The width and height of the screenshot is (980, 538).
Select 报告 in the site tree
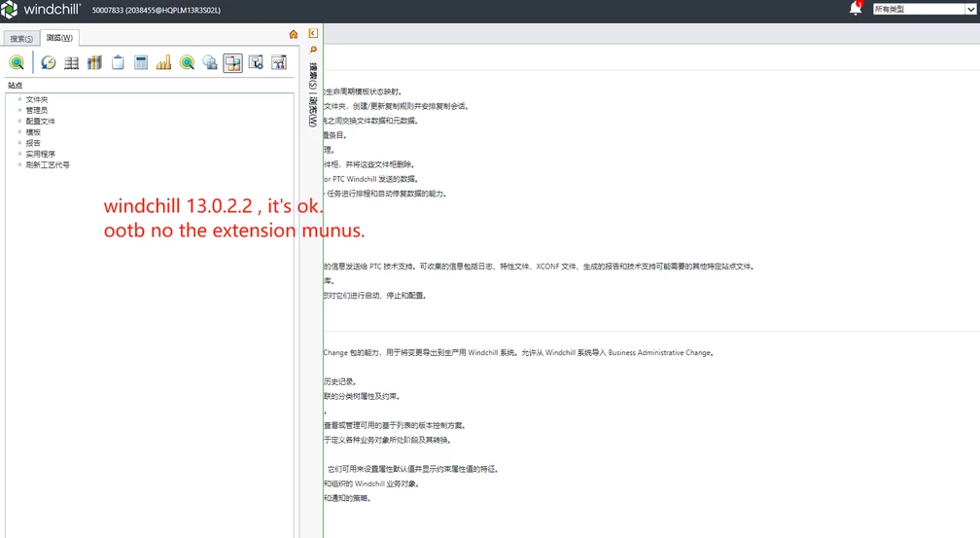pyautogui.click(x=33, y=143)
